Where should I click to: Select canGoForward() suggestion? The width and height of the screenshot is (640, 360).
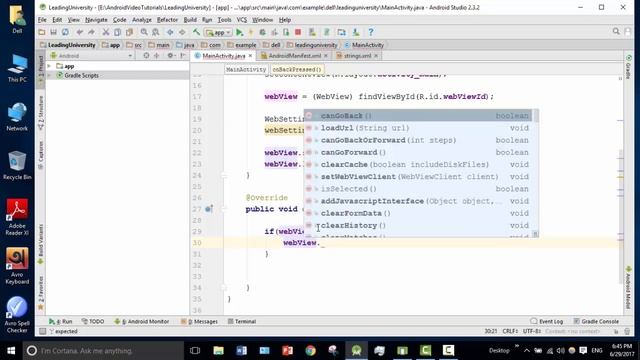click(418, 152)
